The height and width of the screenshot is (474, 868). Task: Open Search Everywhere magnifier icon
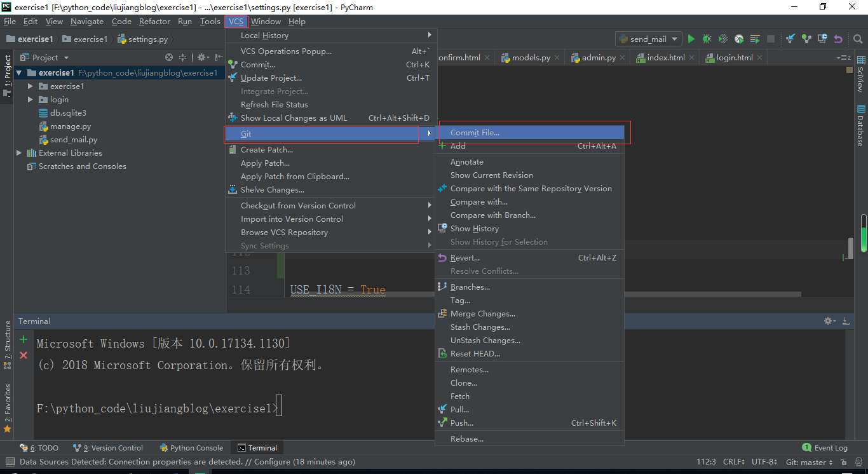[x=857, y=39]
